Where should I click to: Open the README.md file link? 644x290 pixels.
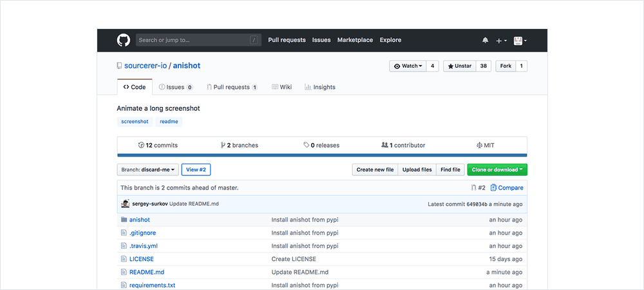pos(146,272)
